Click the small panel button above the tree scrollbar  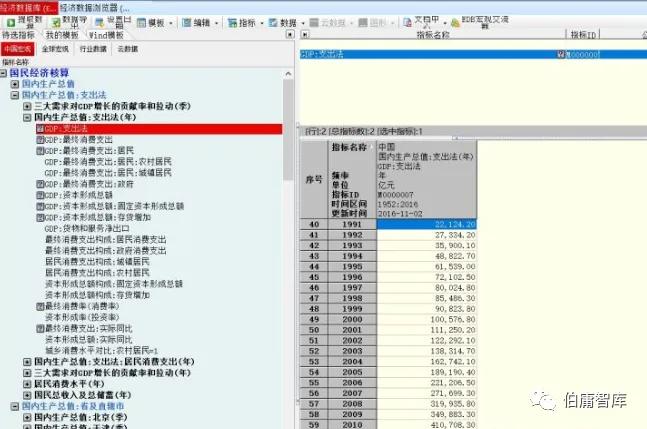[290, 34]
